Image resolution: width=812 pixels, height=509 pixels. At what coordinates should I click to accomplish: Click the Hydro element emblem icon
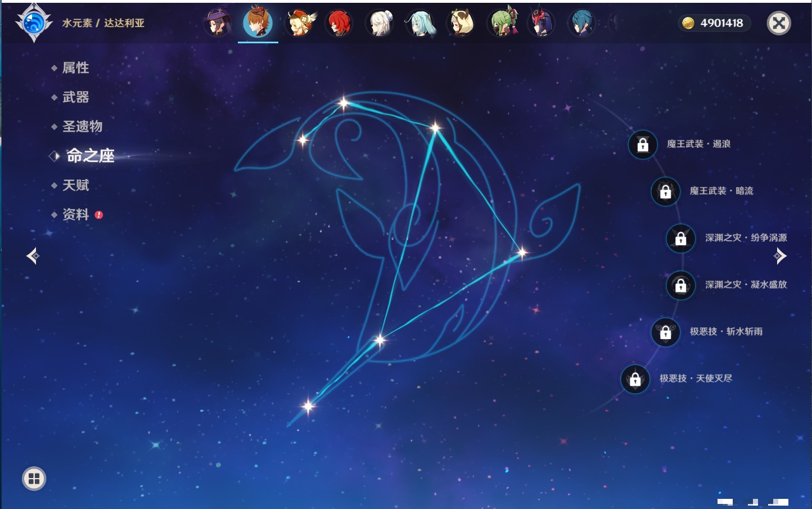34,23
